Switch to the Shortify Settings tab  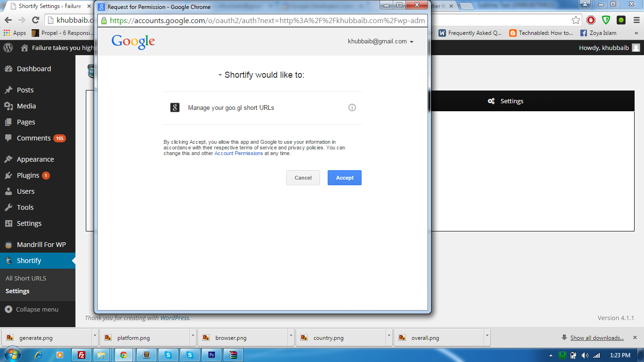(x=506, y=101)
